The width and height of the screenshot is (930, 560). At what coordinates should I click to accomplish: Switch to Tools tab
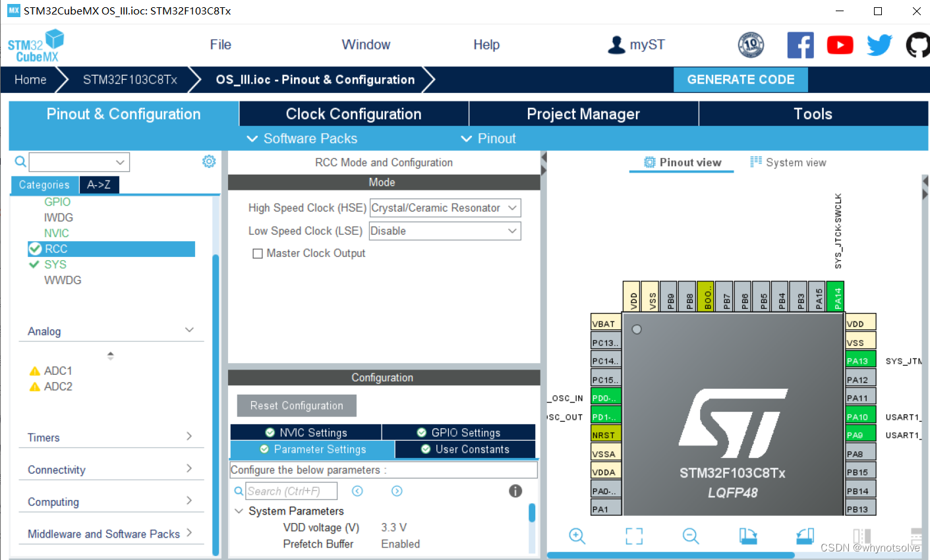[813, 114]
